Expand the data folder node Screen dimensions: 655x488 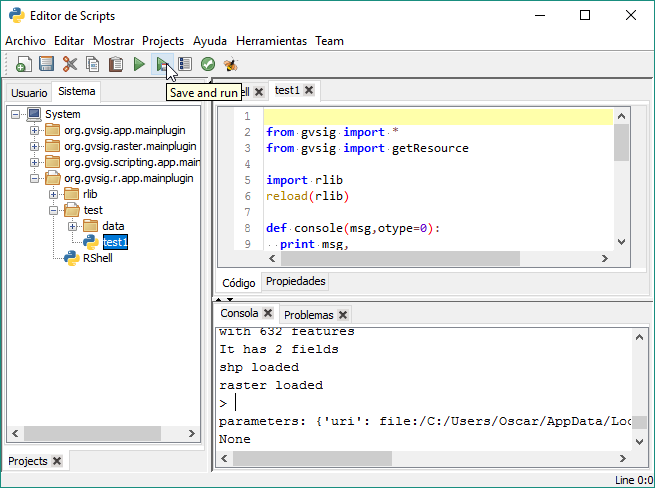click(x=72, y=227)
